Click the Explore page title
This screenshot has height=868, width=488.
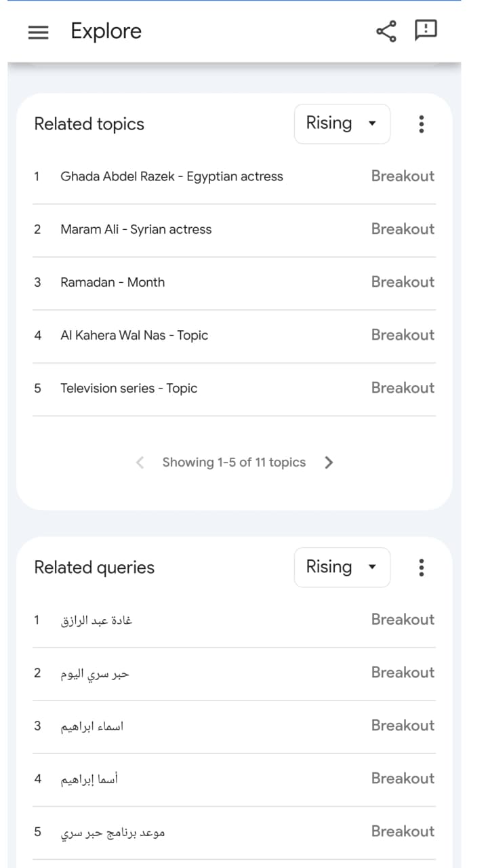tap(106, 31)
